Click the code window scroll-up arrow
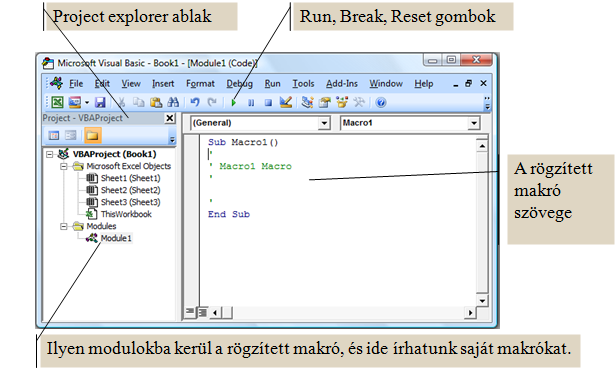The image size is (615, 372). [x=482, y=146]
